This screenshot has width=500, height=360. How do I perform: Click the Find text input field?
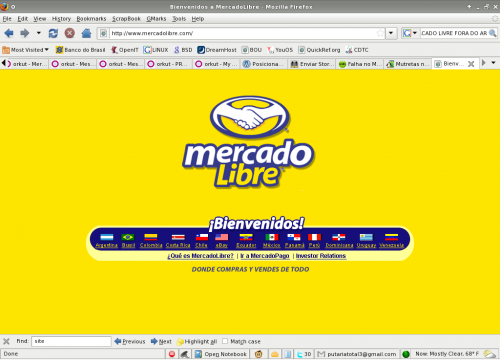pos(71,341)
